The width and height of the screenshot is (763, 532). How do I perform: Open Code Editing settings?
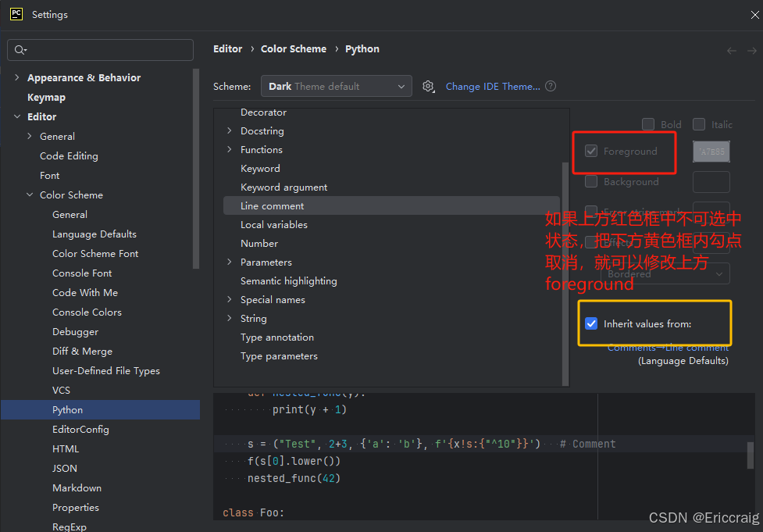point(69,155)
